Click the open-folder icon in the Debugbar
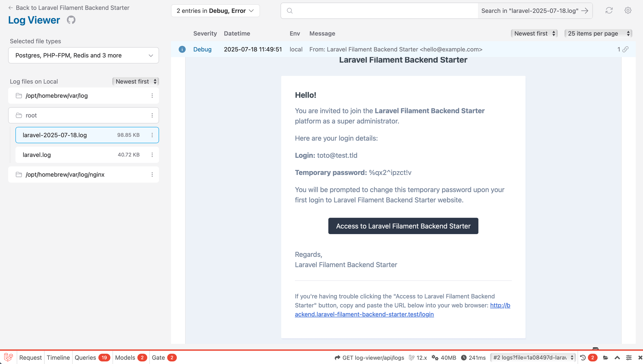This screenshot has width=643, height=364. (605, 357)
